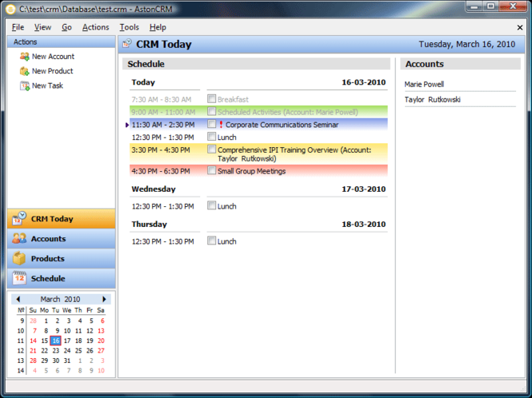The width and height of the screenshot is (532, 398).
Task: Switch to the Schedule section
Action: (x=61, y=278)
